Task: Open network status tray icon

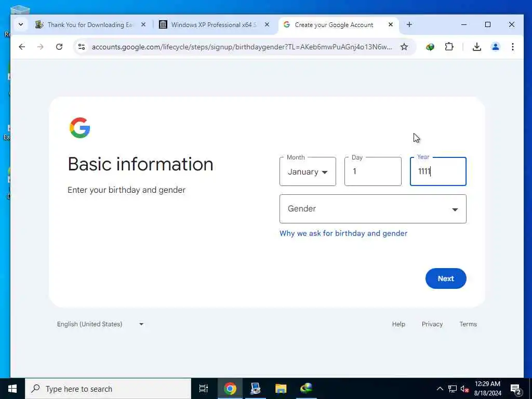Action: coord(453,389)
